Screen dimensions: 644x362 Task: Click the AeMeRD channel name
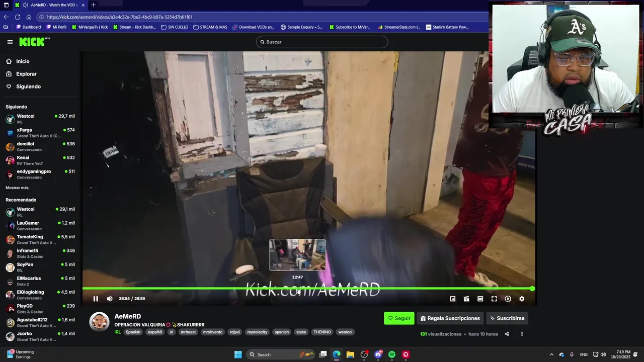(128, 316)
